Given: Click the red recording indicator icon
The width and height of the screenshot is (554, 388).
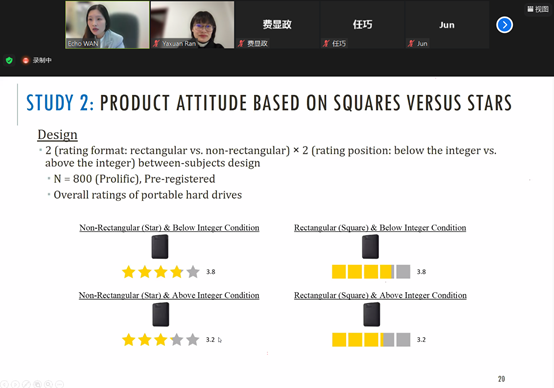Looking at the screenshot, I should click(x=25, y=60).
